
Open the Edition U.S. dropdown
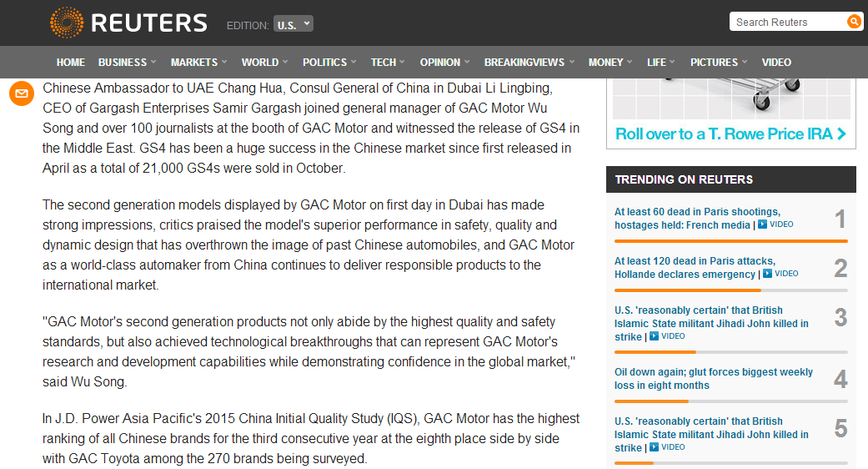pos(294,24)
